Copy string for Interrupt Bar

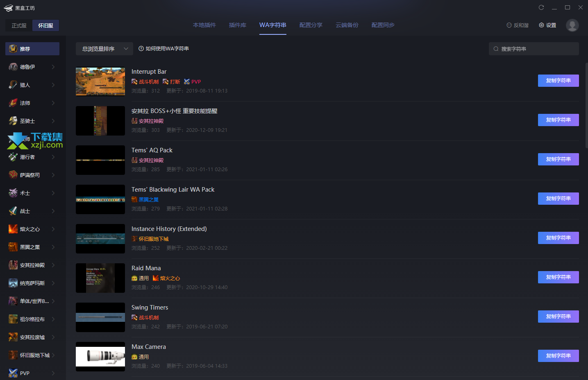tap(558, 81)
